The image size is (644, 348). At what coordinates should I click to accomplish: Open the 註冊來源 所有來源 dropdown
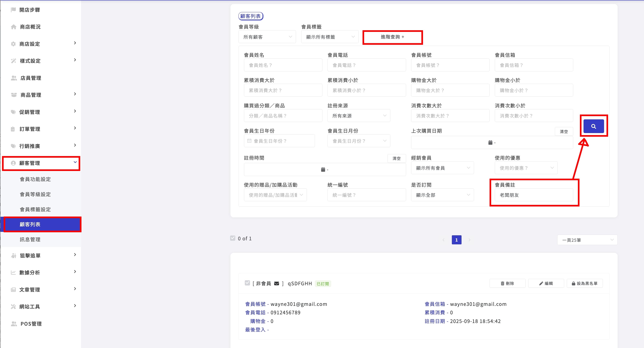[359, 116]
